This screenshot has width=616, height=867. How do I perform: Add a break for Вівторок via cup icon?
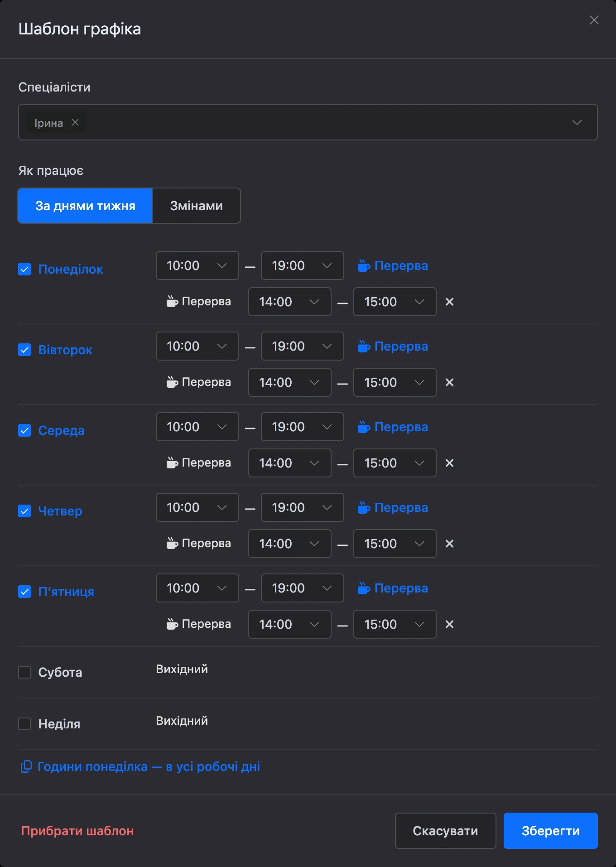coord(364,346)
